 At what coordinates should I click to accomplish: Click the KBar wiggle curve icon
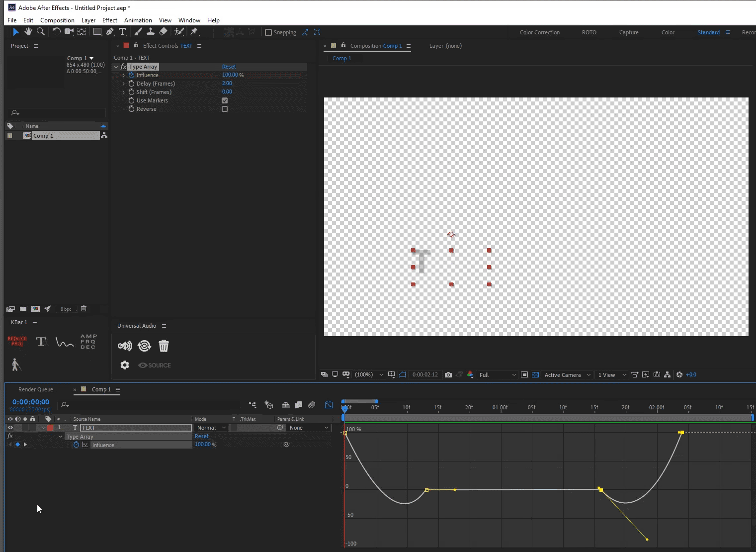click(x=65, y=342)
